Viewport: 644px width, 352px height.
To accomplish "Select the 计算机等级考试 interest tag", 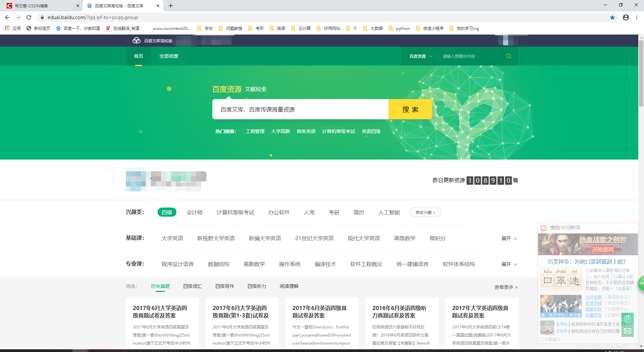I will pyautogui.click(x=235, y=212).
